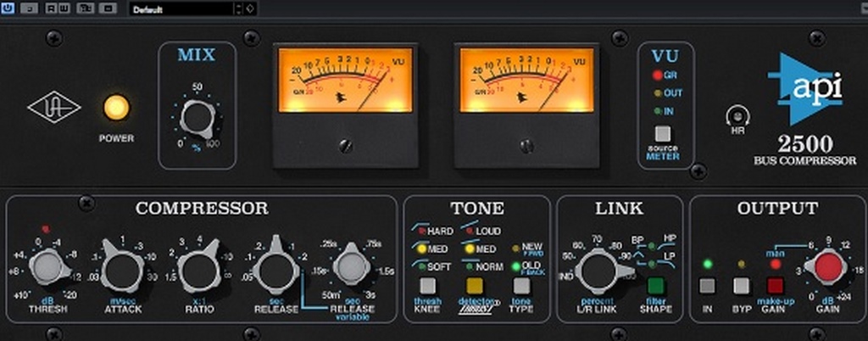The height and width of the screenshot is (341, 868).
Task: Click the RELEASE sec knob
Action: 275,270
